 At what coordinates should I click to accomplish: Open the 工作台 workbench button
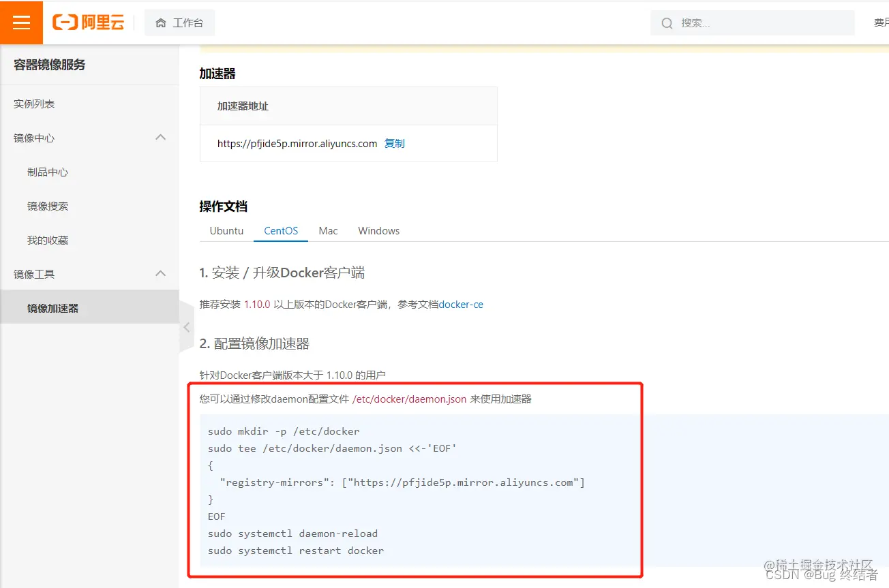tap(179, 22)
